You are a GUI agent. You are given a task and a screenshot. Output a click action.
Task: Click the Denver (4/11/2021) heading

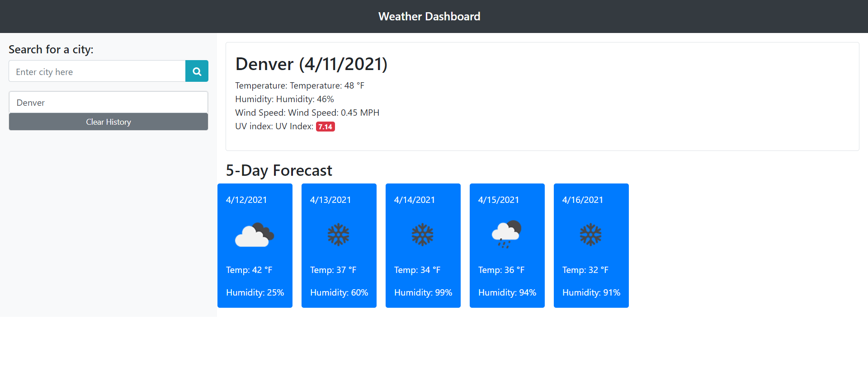pos(311,64)
